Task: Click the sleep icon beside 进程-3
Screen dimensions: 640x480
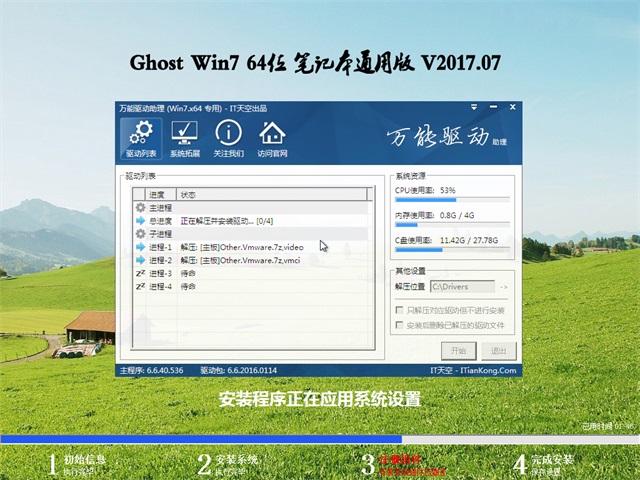Action: click(x=140, y=273)
